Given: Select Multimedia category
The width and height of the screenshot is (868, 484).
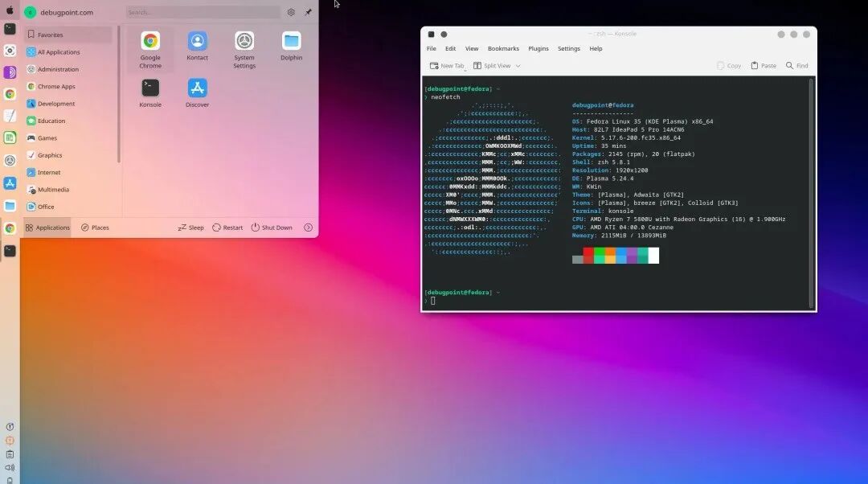Looking at the screenshot, I should tap(68, 190).
